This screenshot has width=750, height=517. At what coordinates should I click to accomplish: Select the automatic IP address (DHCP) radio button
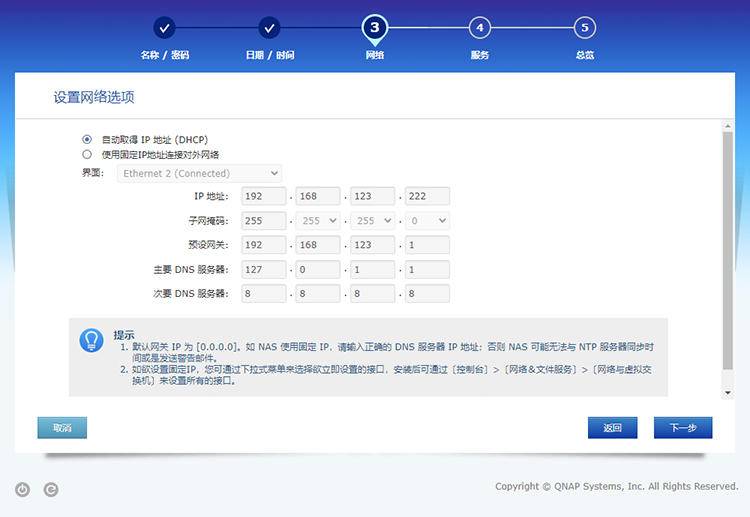pos(87,139)
